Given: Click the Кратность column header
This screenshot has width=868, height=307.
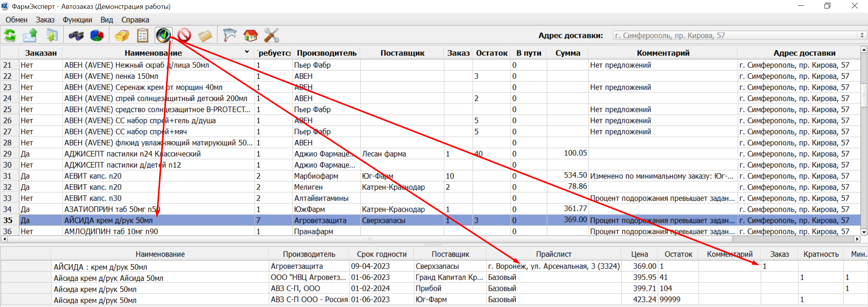Looking at the screenshot, I should (x=821, y=254).
